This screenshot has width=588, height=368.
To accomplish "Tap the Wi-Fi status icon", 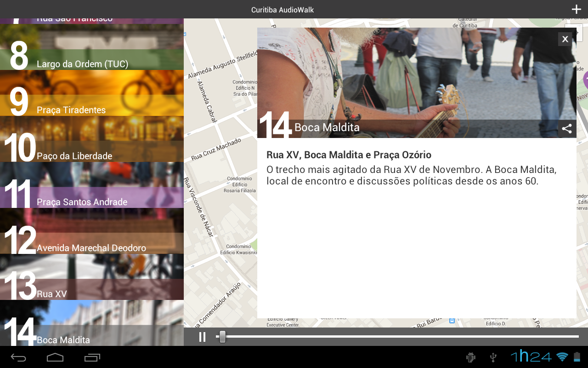I will click(x=561, y=357).
